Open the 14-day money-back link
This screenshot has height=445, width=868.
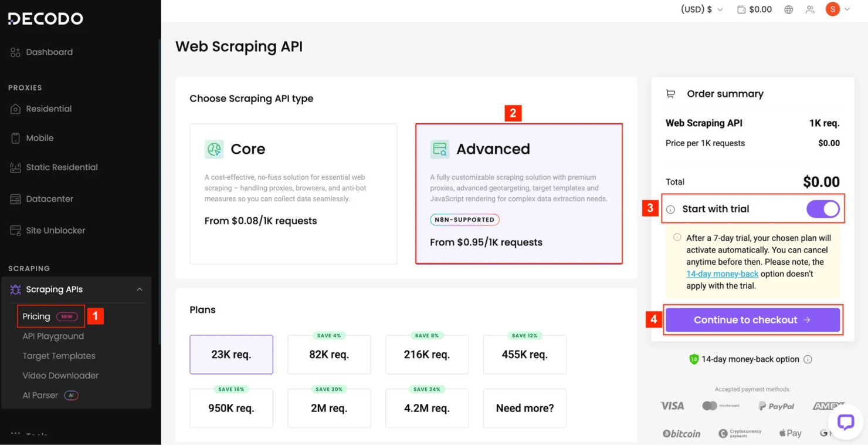[722, 274]
